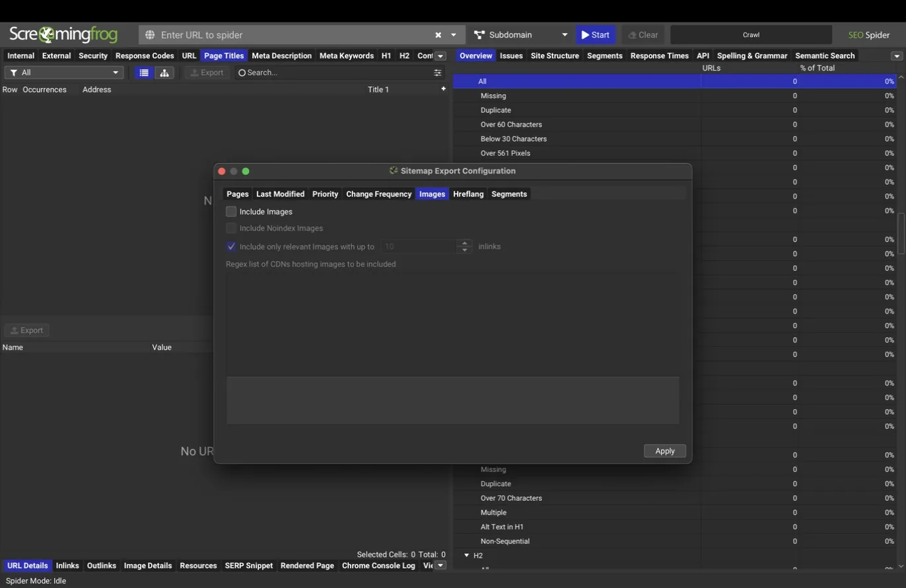
Task: Select the Alt Text in H1 row
Action: pos(674,527)
